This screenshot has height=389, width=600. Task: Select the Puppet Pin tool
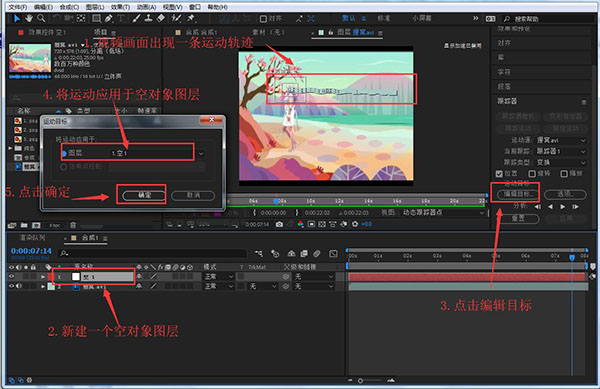pos(191,18)
